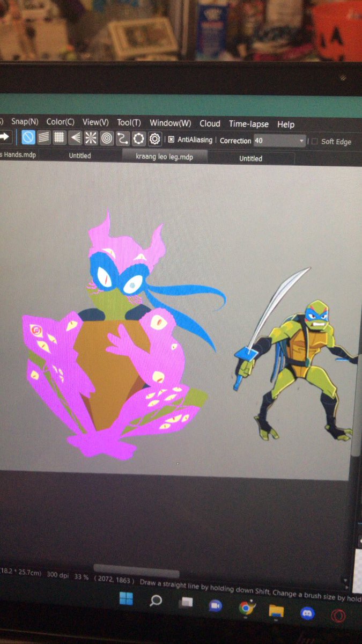Image resolution: width=362 pixels, height=644 pixels.
Task: Enable curve snap
Action: (123, 139)
